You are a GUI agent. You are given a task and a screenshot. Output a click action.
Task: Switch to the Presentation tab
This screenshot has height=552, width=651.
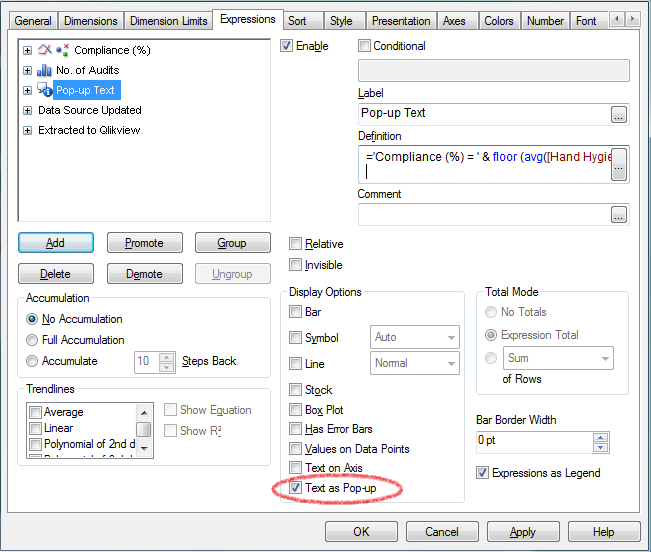point(401,21)
